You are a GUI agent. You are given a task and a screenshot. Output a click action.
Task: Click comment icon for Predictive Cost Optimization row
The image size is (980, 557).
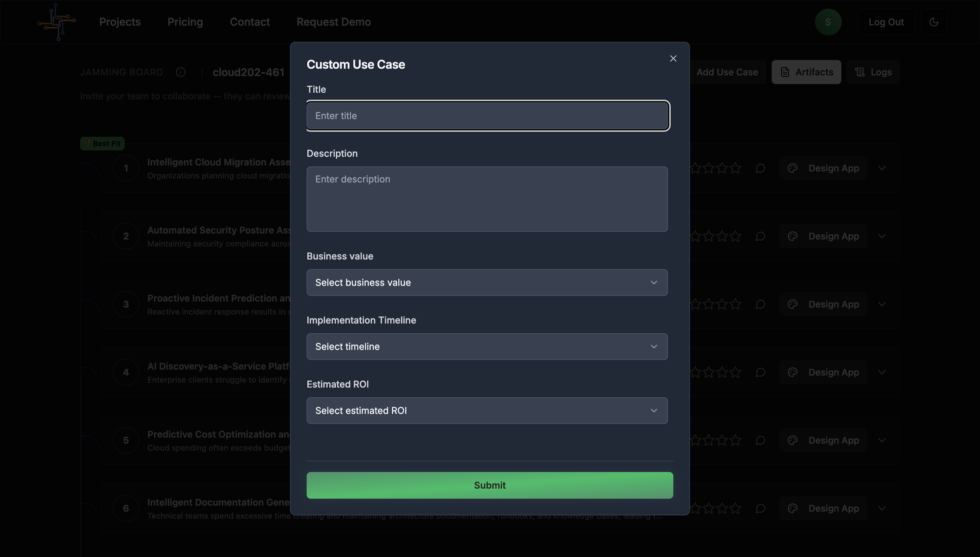[760, 440]
